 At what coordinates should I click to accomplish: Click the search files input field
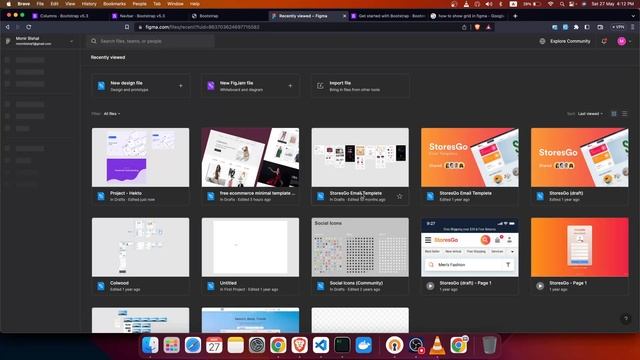(x=151, y=41)
